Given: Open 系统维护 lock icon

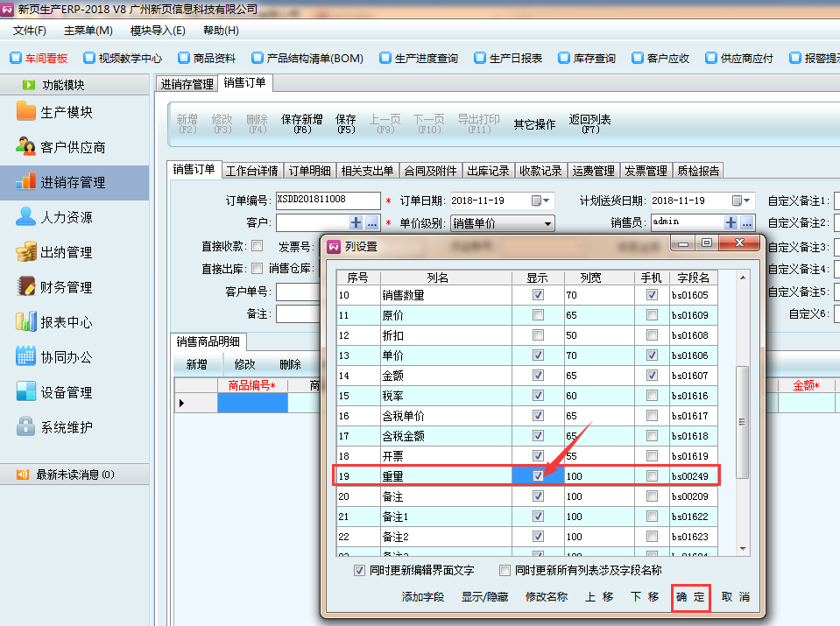Looking at the screenshot, I should coord(26,427).
